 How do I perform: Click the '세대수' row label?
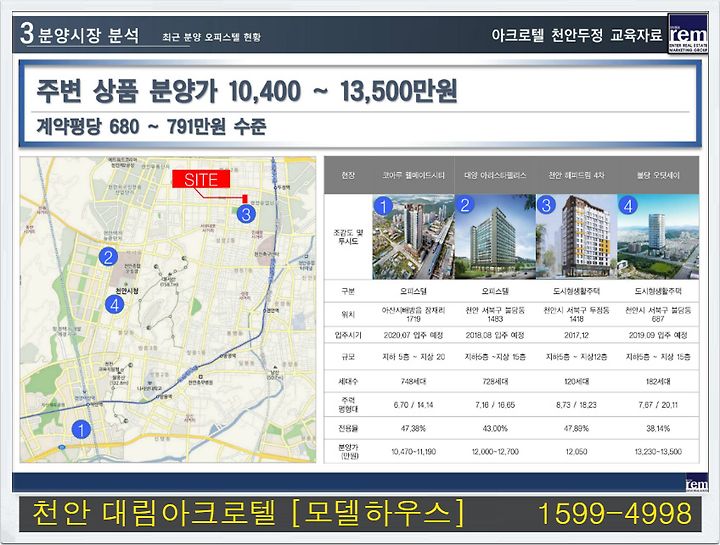click(x=348, y=381)
